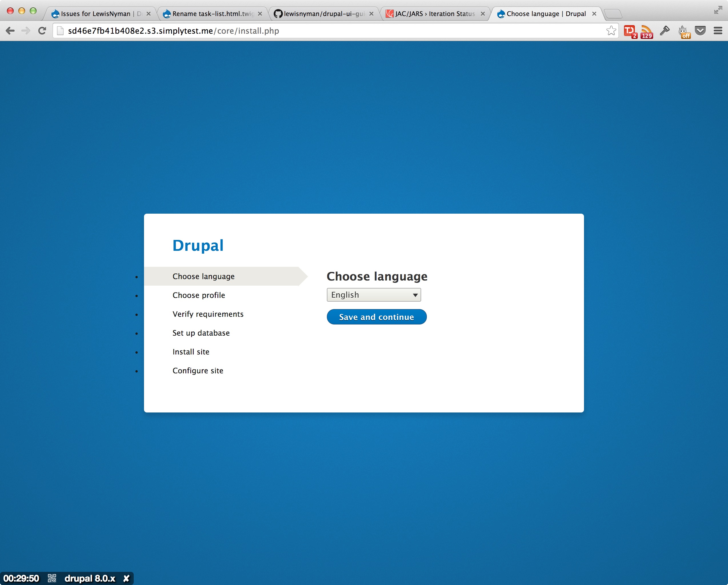Click the Choose profile step

click(x=199, y=295)
